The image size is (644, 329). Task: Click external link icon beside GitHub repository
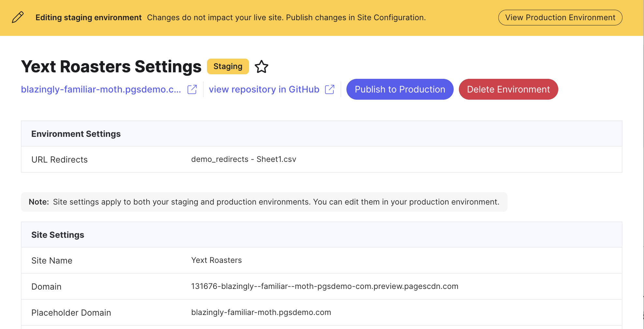(x=329, y=90)
